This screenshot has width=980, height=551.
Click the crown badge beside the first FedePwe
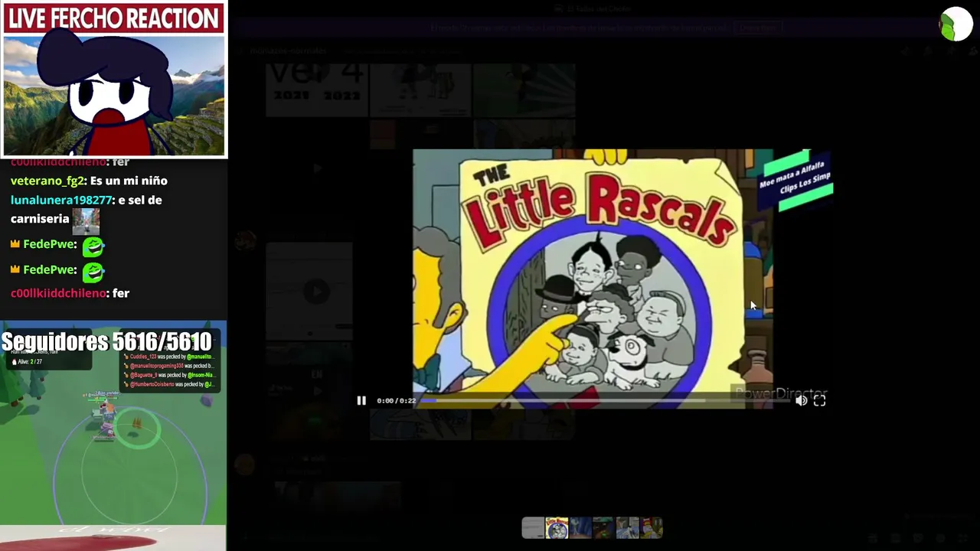click(x=15, y=244)
